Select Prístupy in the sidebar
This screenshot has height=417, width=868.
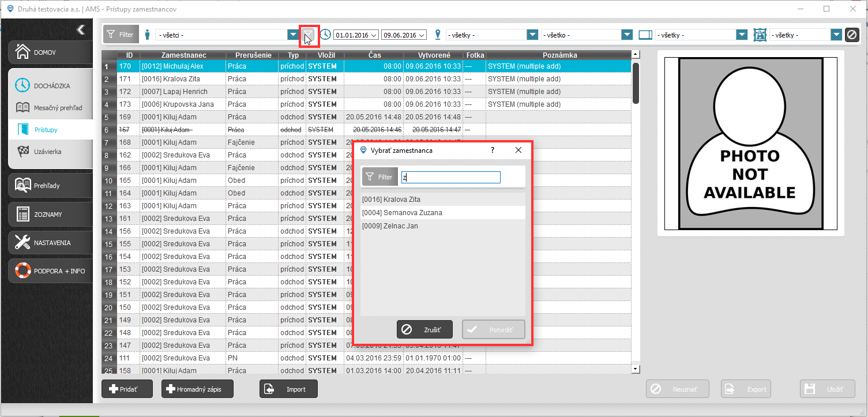[50, 130]
